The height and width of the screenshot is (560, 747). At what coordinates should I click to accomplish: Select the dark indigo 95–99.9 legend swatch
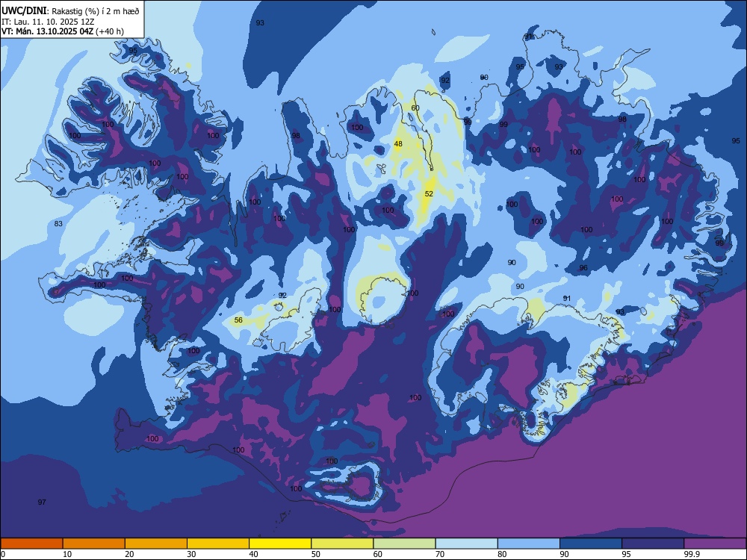pyautogui.click(x=653, y=544)
